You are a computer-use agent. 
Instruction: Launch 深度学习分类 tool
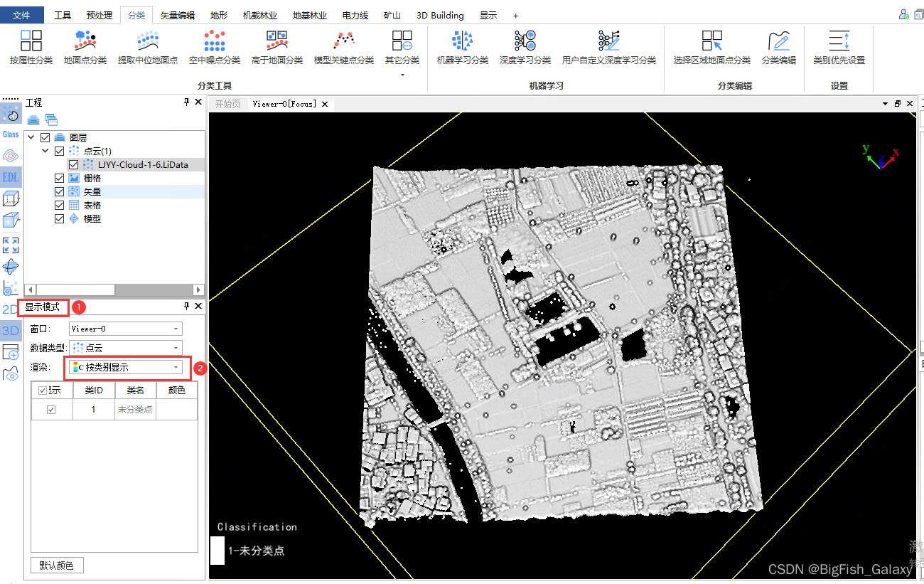point(525,47)
